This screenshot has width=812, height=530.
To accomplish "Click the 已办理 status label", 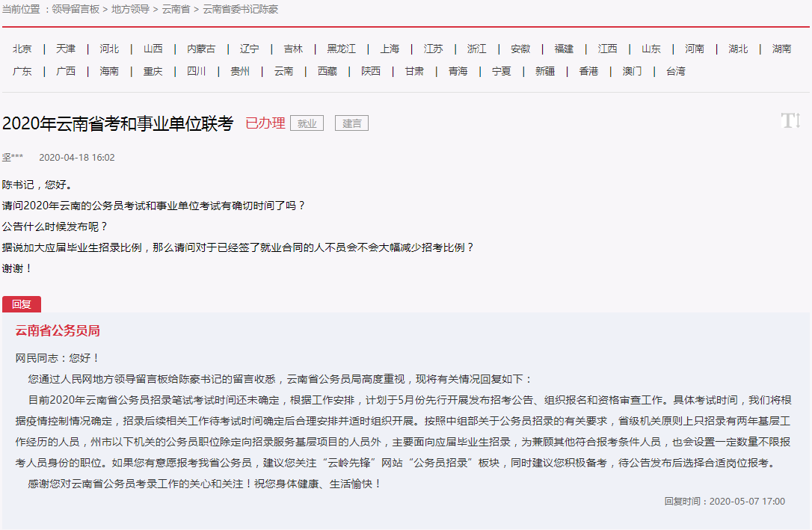I will [x=265, y=123].
